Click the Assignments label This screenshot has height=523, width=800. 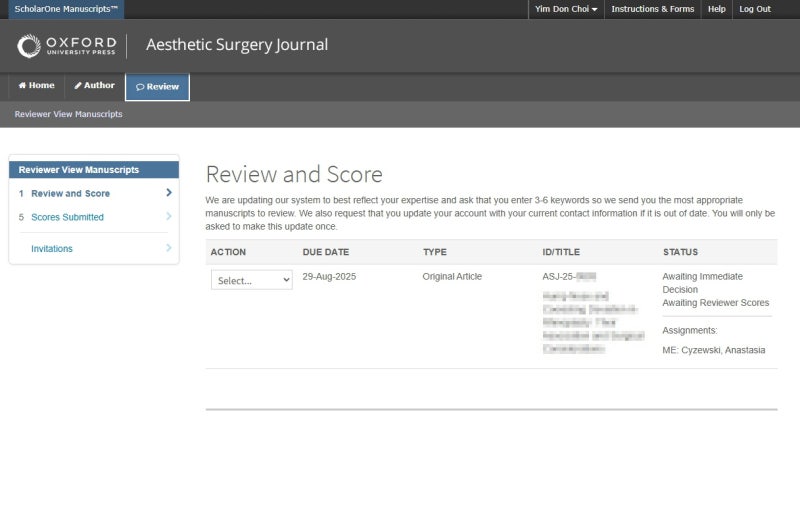point(690,331)
